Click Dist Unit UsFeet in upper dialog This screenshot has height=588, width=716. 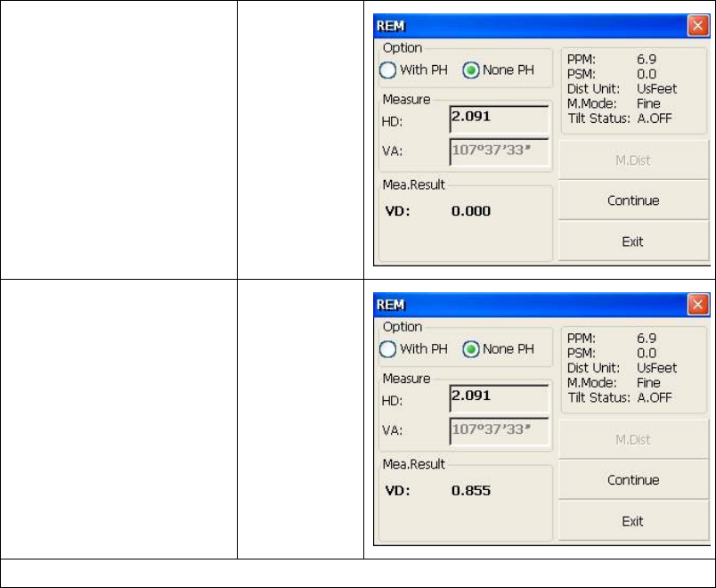[x=656, y=88]
